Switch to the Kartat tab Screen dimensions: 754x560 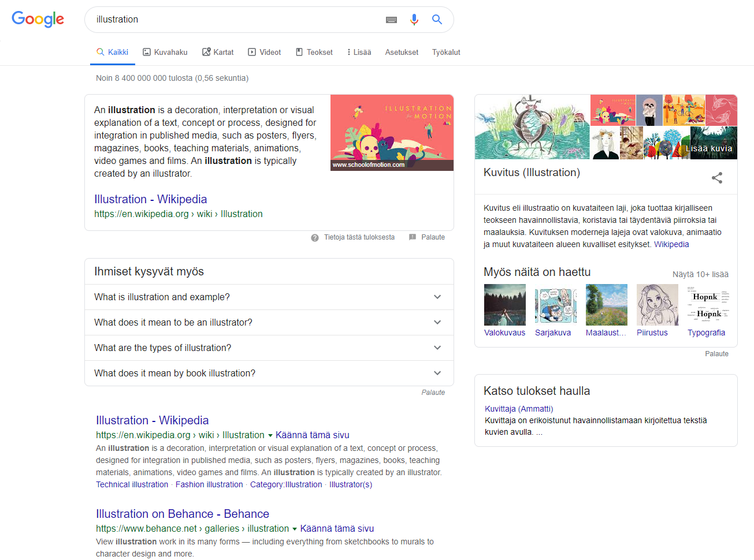218,52
